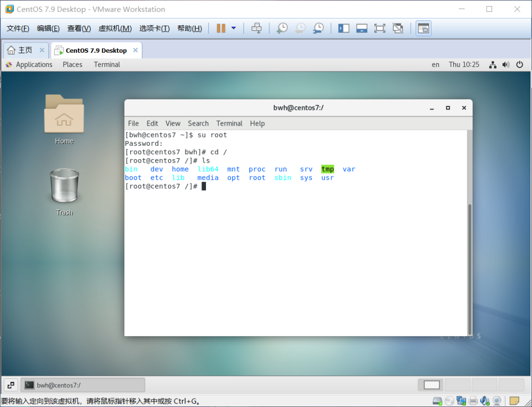Viewport: 532px width, 407px height.
Task: Open the Places menu
Action: 72,64
